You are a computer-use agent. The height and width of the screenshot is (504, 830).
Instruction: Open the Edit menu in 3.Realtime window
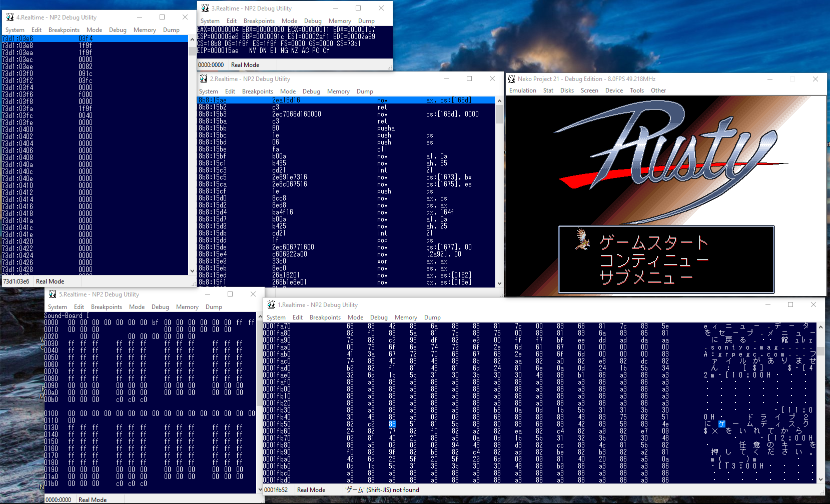point(232,21)
